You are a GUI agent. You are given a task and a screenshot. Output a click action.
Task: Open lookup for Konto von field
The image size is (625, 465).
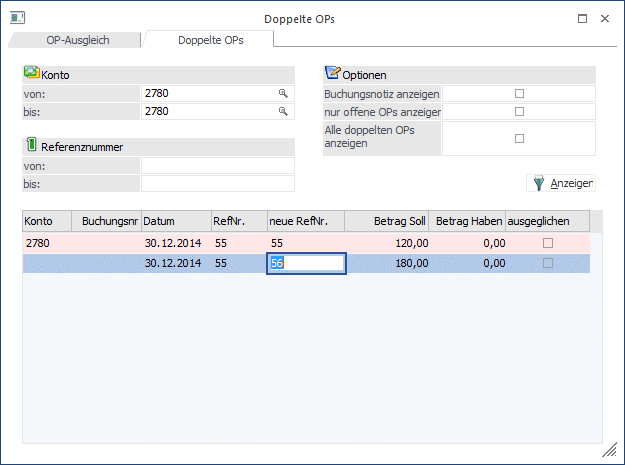coord(283,93)
